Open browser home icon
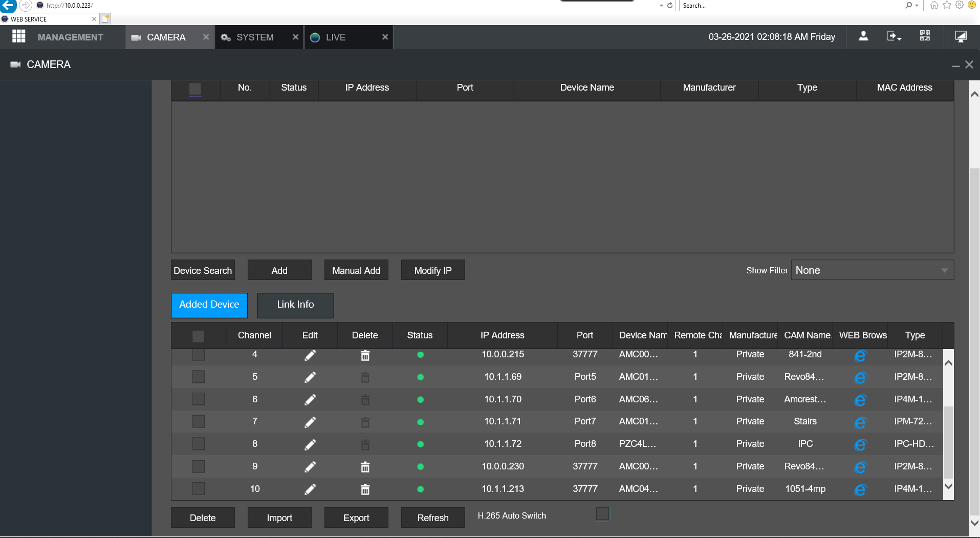 (934, 5)
